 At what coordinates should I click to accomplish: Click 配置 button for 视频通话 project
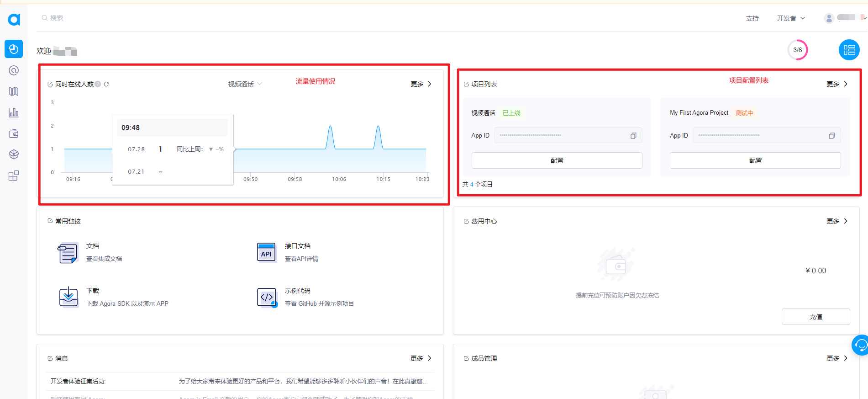[x=557, y=160]
